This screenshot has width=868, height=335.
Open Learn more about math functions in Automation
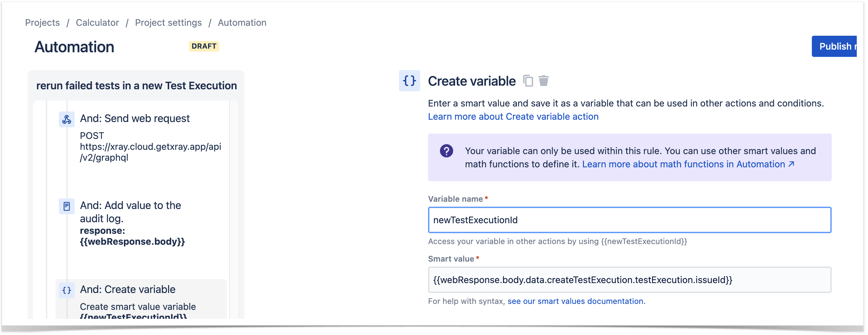tap(689, 164)
